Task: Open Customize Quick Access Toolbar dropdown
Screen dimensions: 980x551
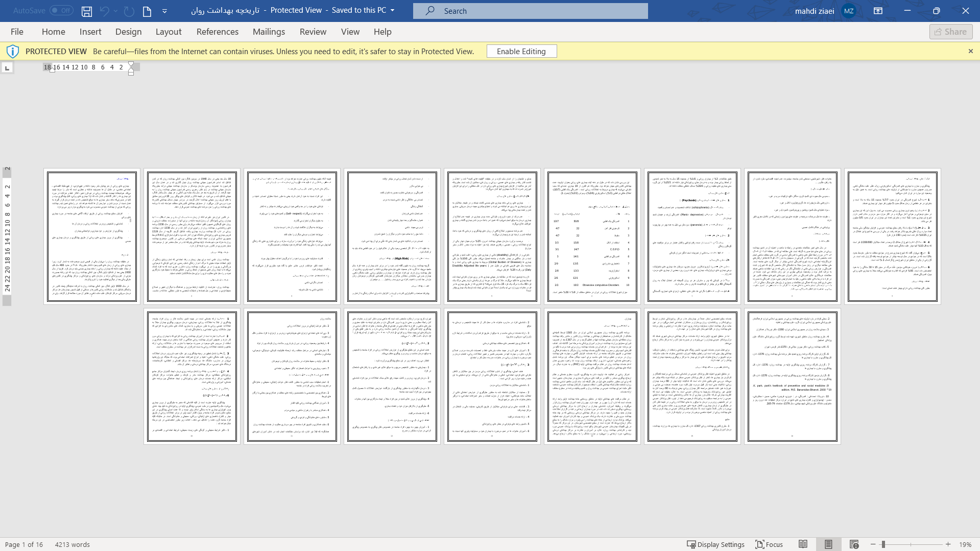Action: pos(164,11)
